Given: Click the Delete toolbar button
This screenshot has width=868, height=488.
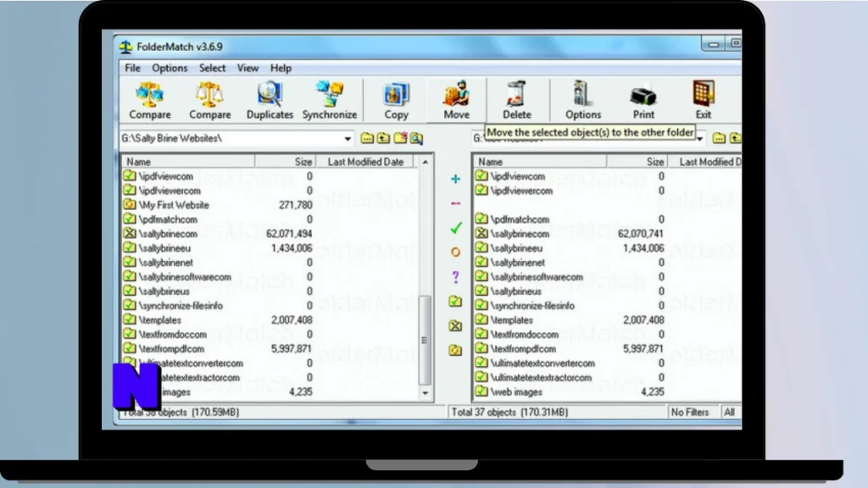Looking at the screenshot, I should coord(516,100).
